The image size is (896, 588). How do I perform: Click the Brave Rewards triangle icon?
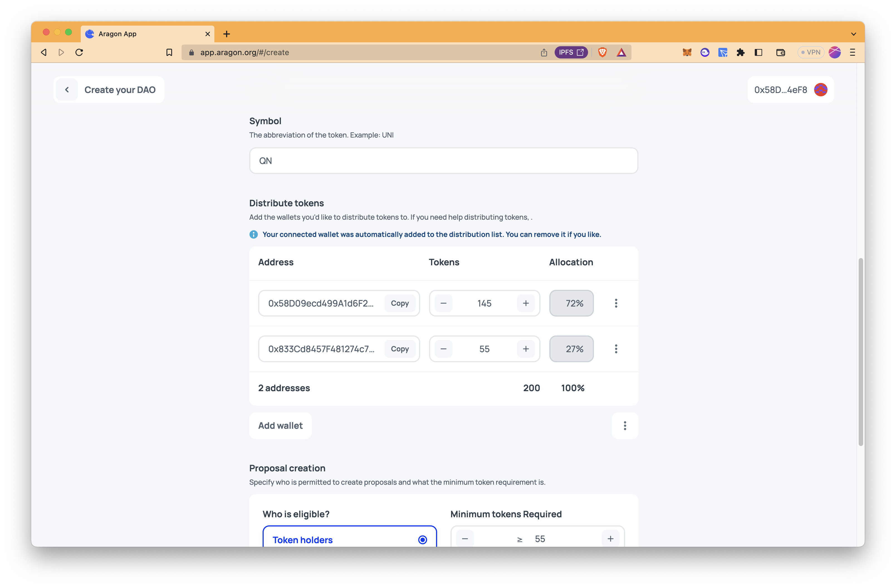[x=621, y=52]
